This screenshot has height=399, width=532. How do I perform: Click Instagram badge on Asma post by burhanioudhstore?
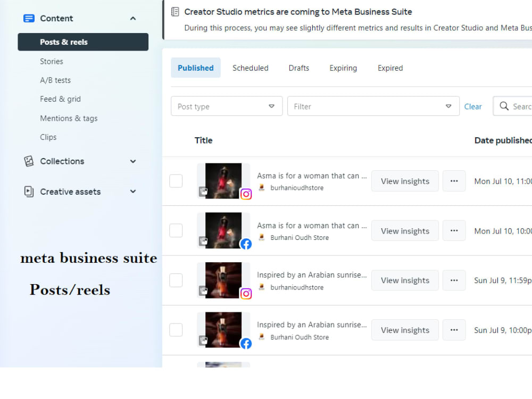246,194
